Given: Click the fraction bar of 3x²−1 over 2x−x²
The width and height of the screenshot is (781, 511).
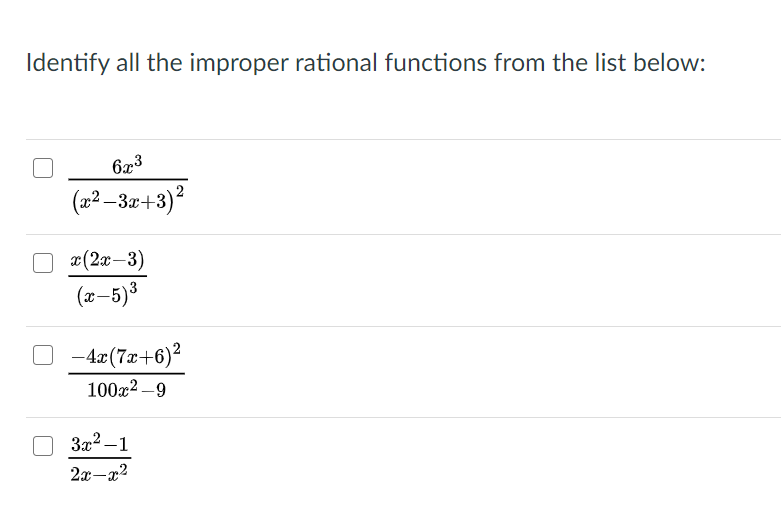Looking at the screenshot, I should 100,458.
